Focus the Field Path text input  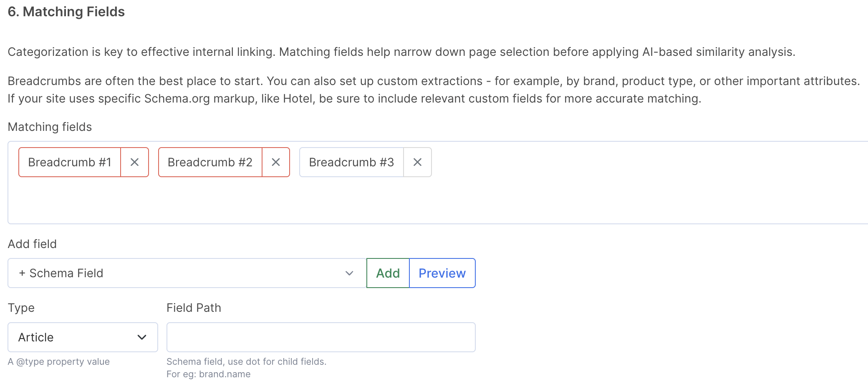tap(320, 337)
